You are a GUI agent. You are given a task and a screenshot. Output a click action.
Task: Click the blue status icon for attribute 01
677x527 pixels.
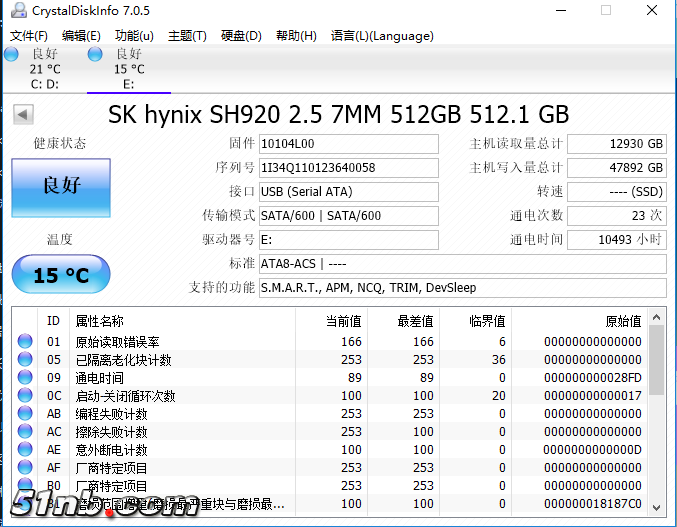pyautogui.click(x=25, y=342)
